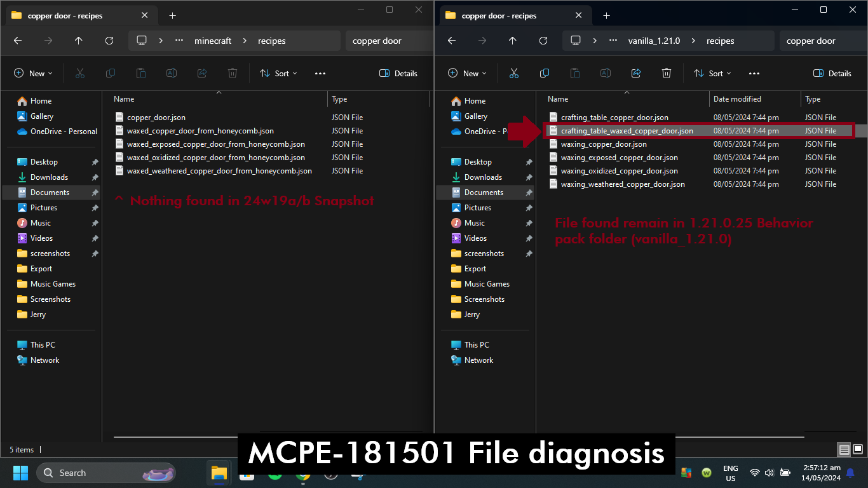Click vanilla_1.21.0 in the right address bar

pos(654,41)
